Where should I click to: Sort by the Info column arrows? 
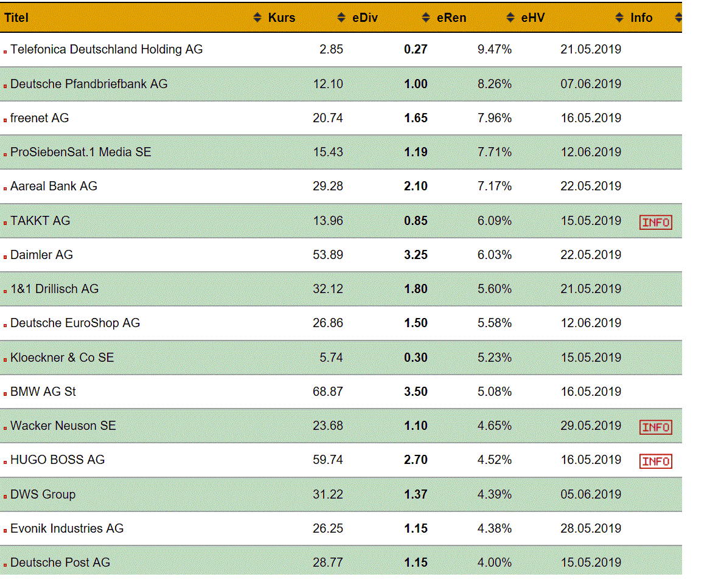pos(678,18)
